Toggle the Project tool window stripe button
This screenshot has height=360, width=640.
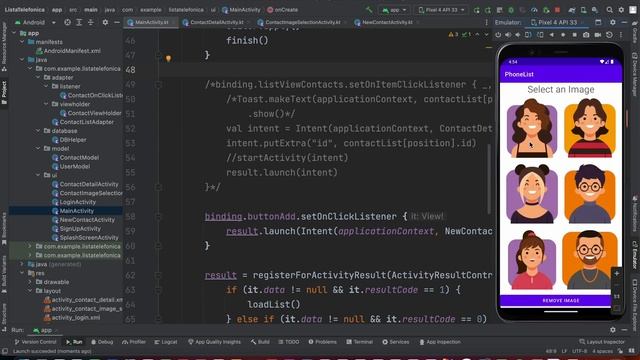pyautogui.click(x=4, y=92)
